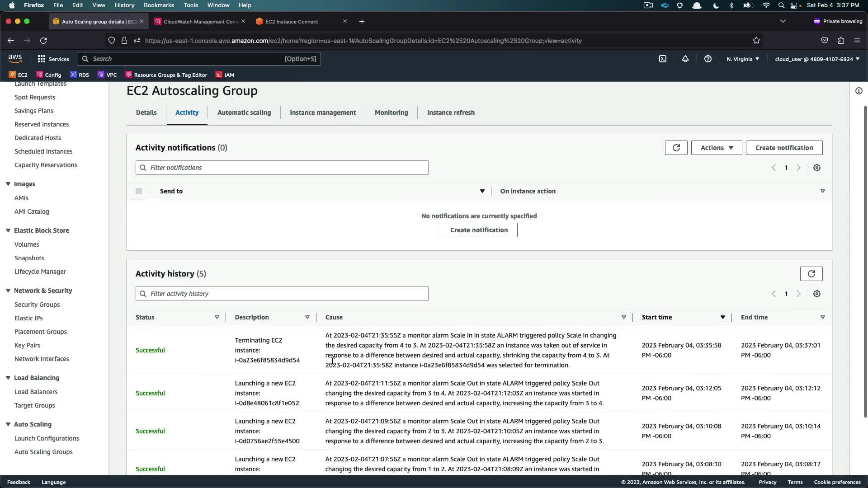
Task: Click the top Create notification button
Action: pos(784,148)
